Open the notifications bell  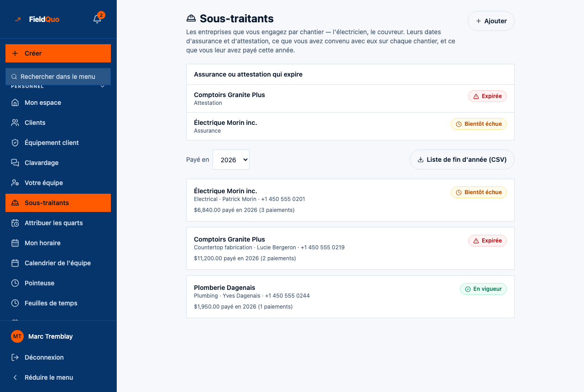click(97, 19)
